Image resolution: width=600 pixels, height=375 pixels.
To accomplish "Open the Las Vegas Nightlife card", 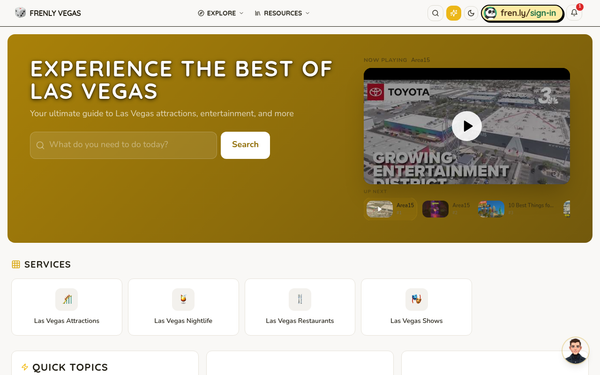I will [183, 307].
